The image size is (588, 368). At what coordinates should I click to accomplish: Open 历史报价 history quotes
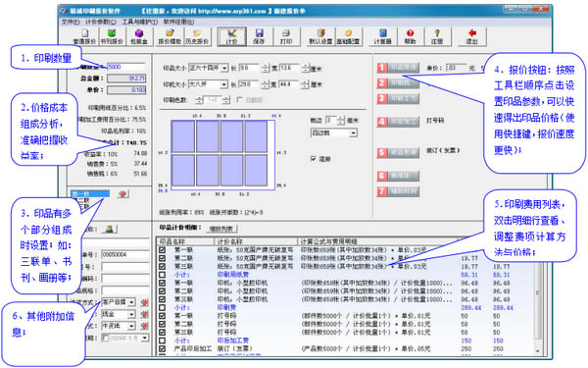pos(197,37)
